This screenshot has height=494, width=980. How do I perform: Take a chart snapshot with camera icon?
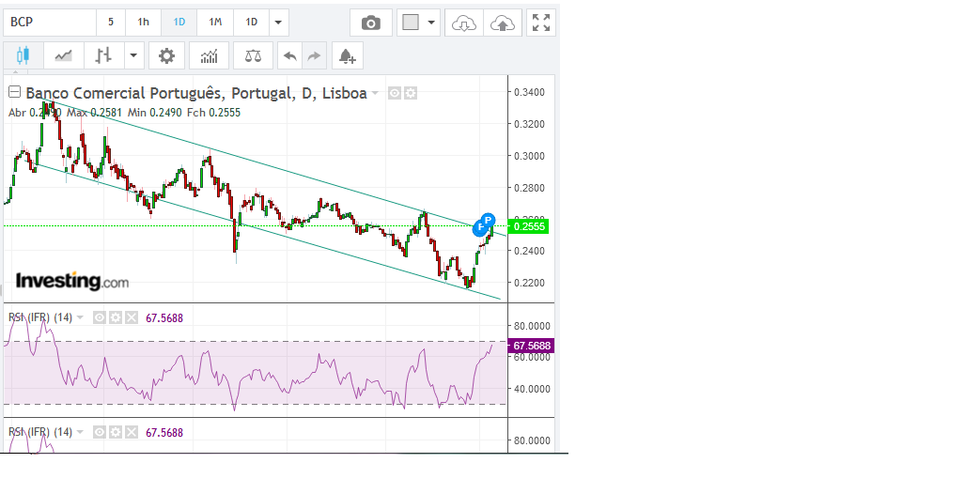click(370, 23)
